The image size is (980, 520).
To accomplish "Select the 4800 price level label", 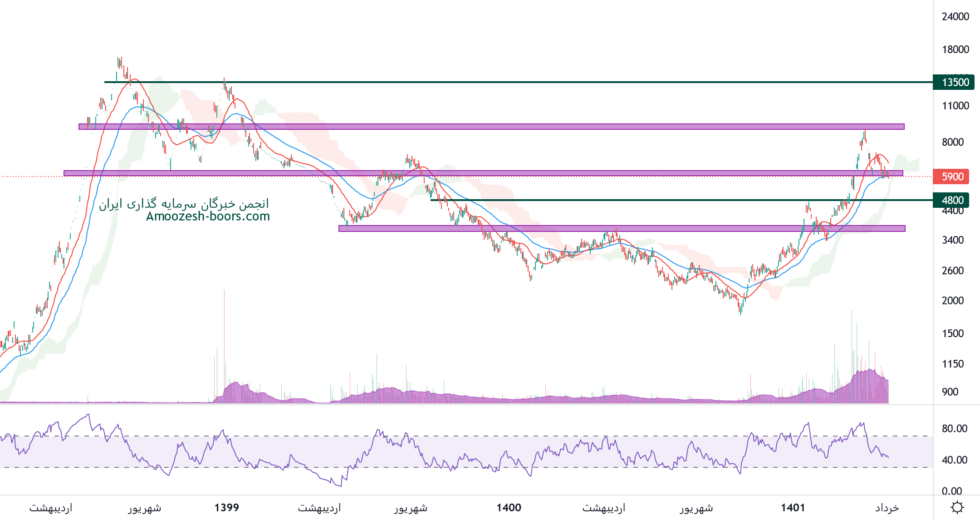I will coord(952,200).
